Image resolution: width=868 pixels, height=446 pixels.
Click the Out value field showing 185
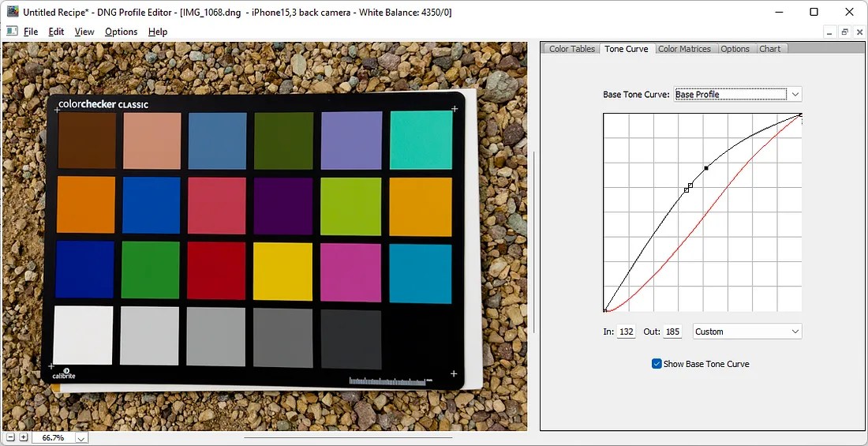672,332
